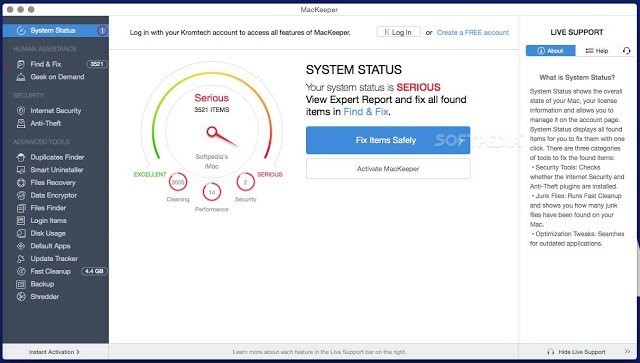Open the Shredder icon
640x363 pixels.
(x=21, y=296)
